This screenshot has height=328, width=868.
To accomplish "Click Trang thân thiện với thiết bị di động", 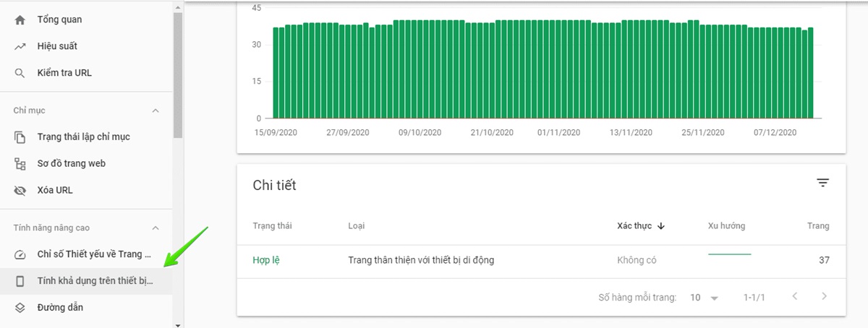I will click(421, 260).
